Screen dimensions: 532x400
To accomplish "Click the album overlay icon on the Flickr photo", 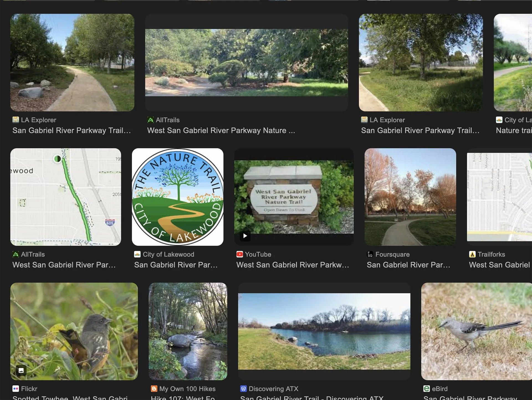I will point(21,370).
